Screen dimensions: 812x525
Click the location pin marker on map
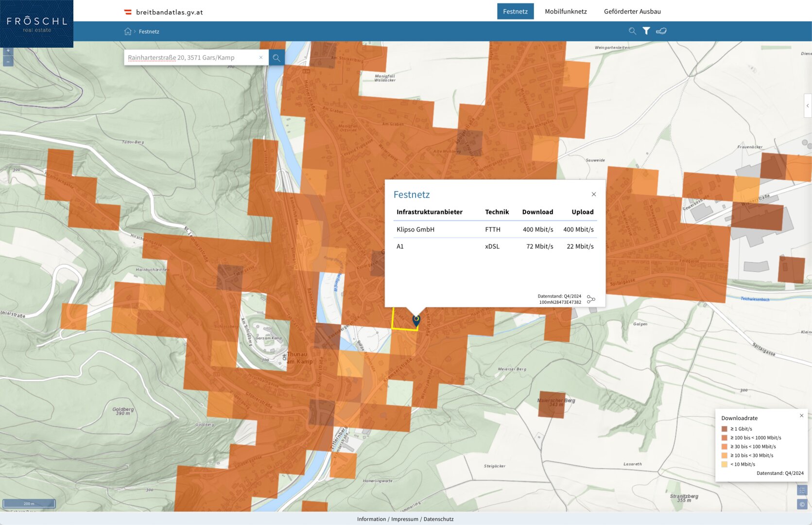tap(416, 320)
